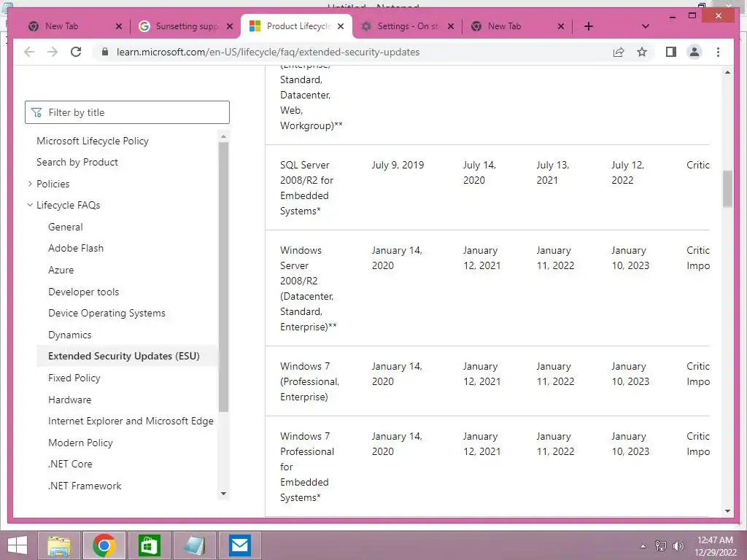The width and height of the screenshot is (747, 560).
Task: Close the Sunsetting support tab
Action: pyautogui.click(x=230, y=26)
